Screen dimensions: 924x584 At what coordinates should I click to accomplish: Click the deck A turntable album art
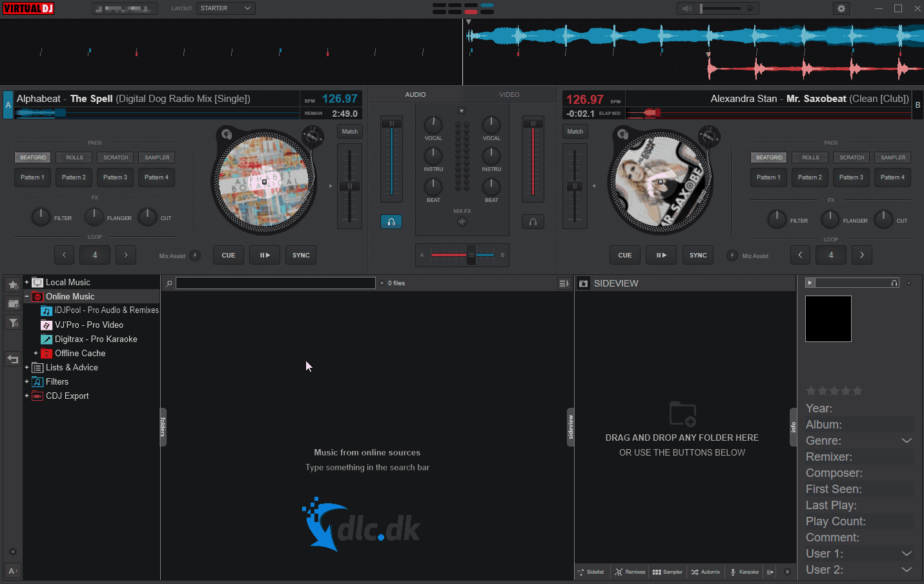tap(264, 181)
